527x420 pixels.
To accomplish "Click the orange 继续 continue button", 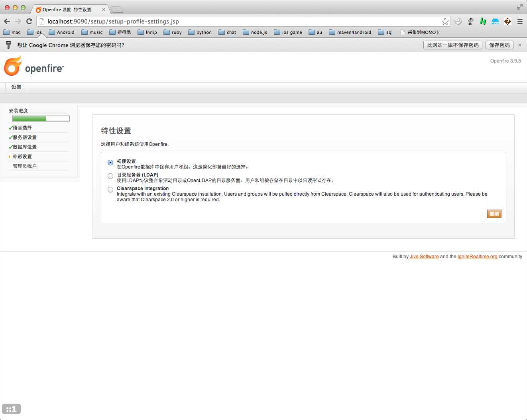I will point(494,214).
